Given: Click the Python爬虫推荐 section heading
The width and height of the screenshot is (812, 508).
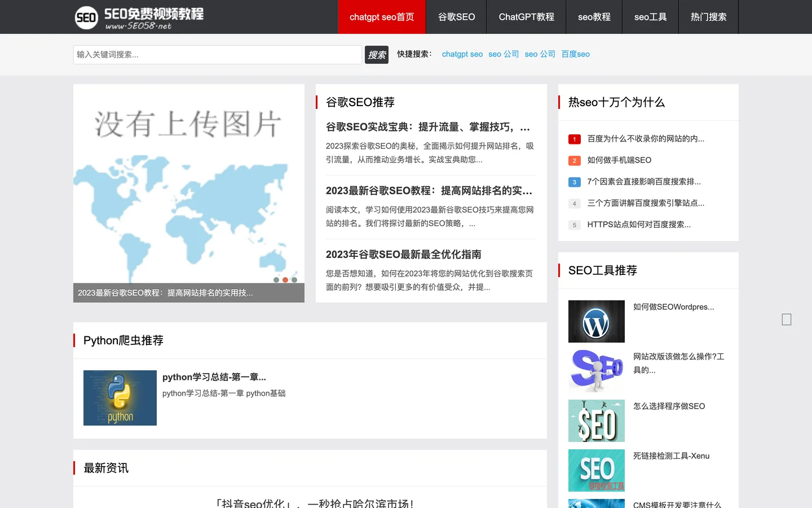Looking at the screenshot, I should pyautogui.click(x=123, y=340).
